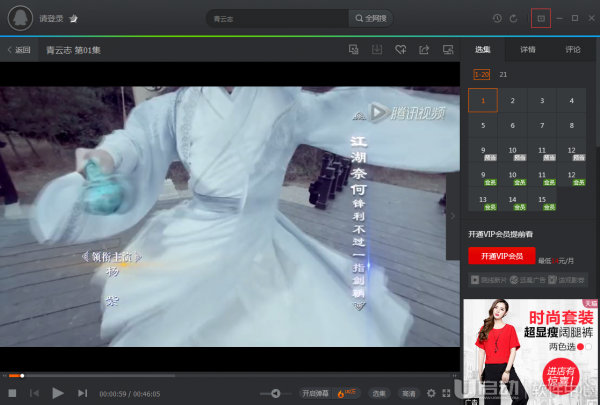Open the VIP crown icon beside login
600x405 pixels.
click(x=73, y=18)
